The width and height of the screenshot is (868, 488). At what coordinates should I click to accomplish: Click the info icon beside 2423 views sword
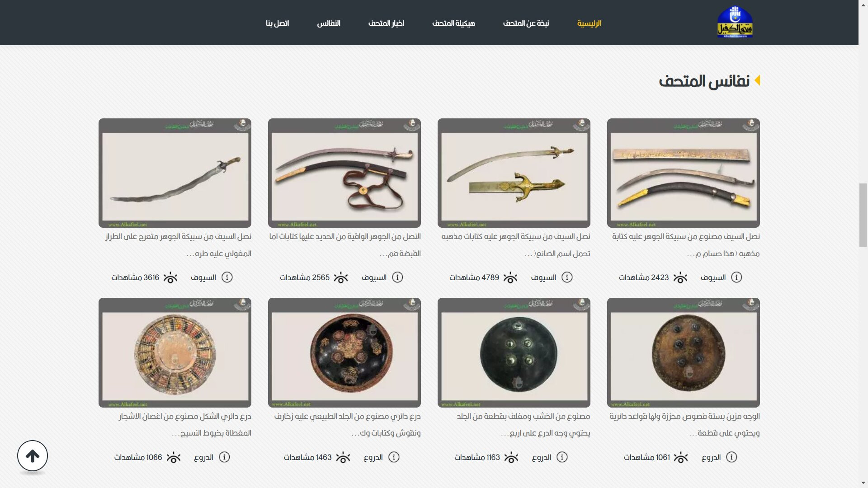click(736, 277)
